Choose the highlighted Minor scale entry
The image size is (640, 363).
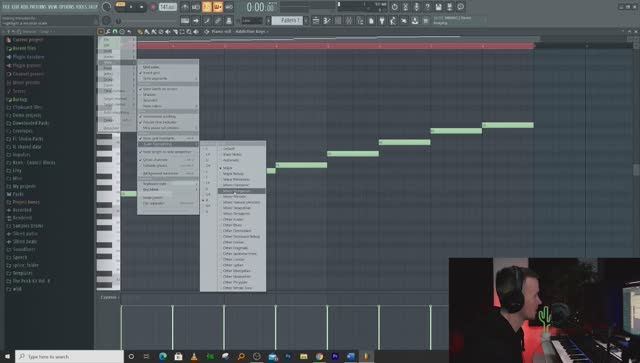(x=242, y=191)
